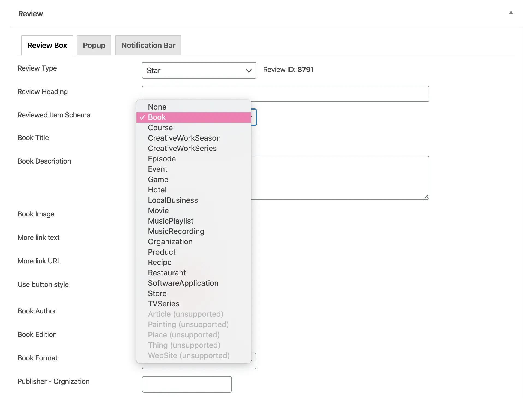Image resolution: width=532 pixels, height=398 pixels.
Task: Choose Episode schema option
Action: (x=193, y=159)
